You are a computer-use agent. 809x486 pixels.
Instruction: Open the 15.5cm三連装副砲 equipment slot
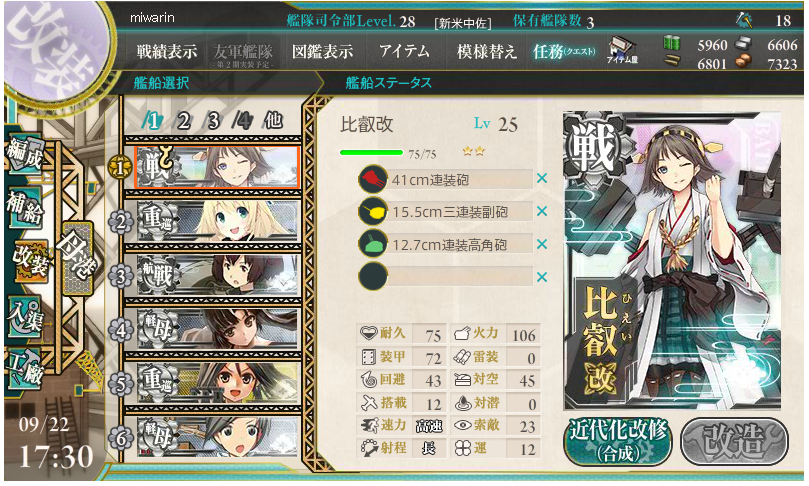[x=446, y=212]
